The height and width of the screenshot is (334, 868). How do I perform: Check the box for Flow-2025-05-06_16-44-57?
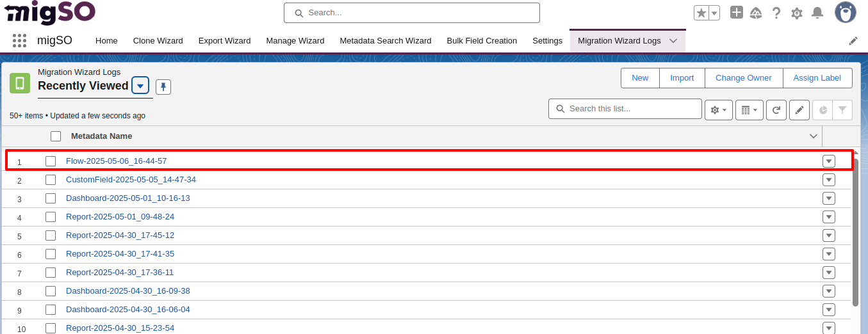(51, 161)
